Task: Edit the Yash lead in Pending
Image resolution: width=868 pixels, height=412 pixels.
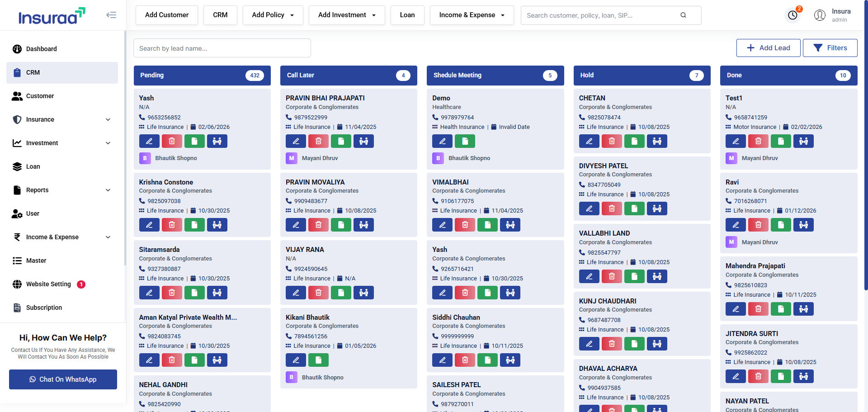Action: (x=149, y=141)
